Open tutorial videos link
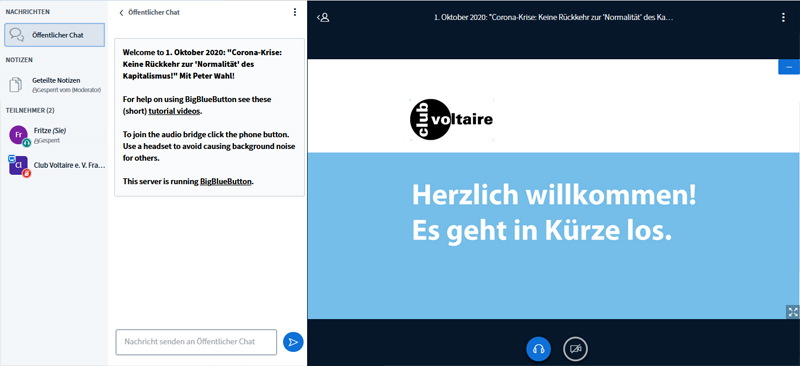Screen dimensions: 800x366 coord(175,111)
